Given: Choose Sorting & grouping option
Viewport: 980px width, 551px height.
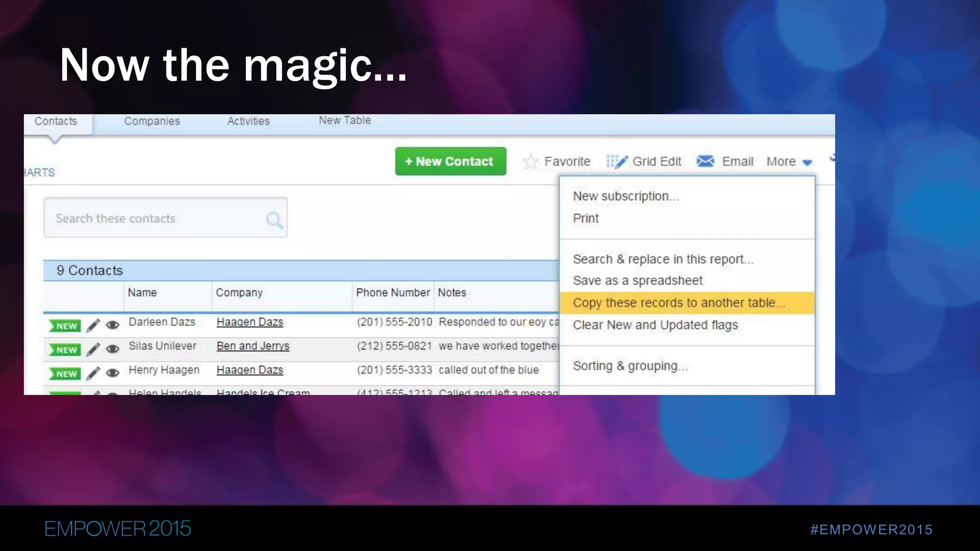Looking at the screenshot, I should tap(630, 366).
